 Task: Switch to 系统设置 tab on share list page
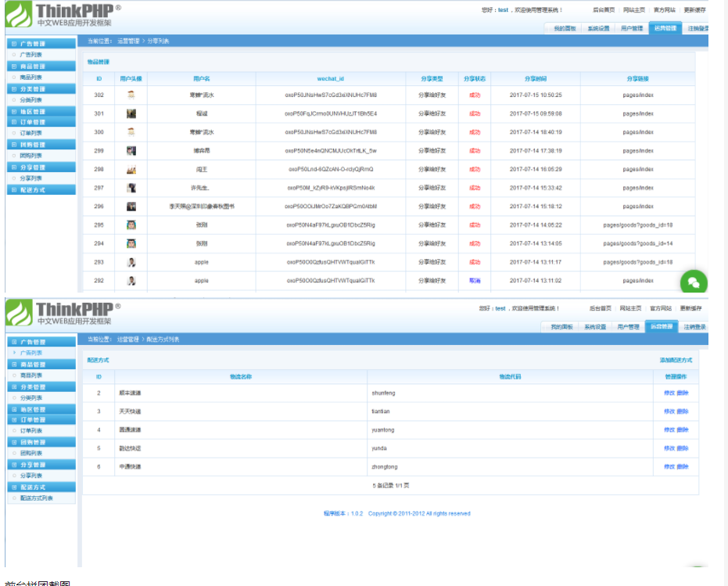pyautogui.click(x=598, y=28)
